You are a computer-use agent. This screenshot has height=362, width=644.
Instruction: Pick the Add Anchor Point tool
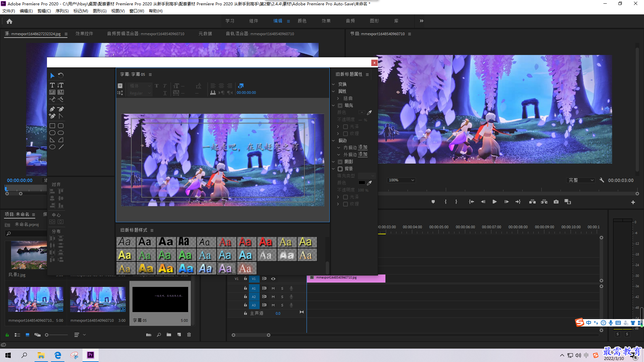click(52, 116)
